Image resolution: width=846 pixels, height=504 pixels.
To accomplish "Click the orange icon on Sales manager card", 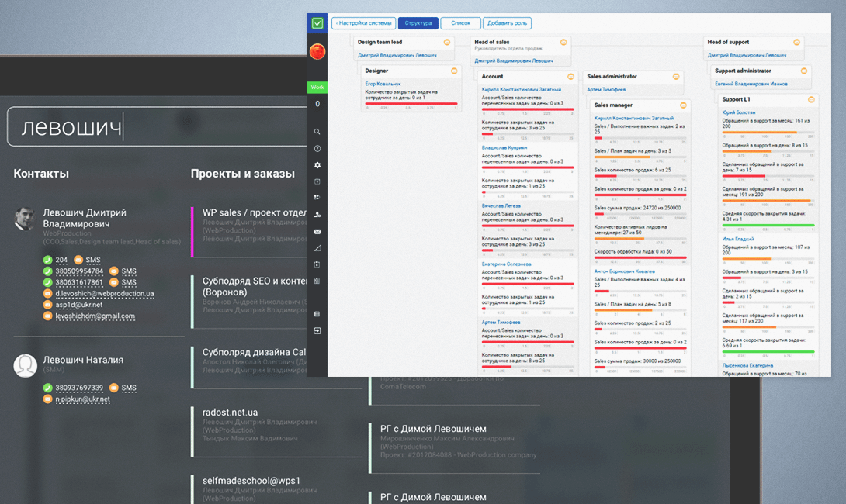I will (684, 105).
